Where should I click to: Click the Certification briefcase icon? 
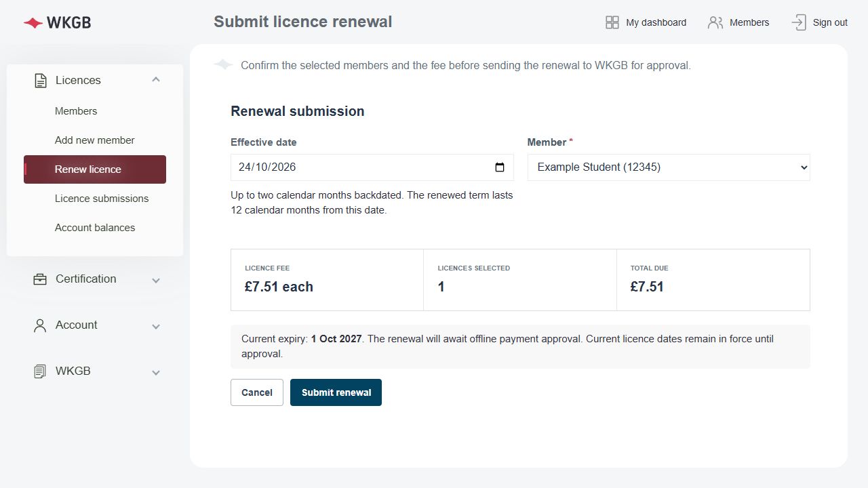tap(40, 279)
